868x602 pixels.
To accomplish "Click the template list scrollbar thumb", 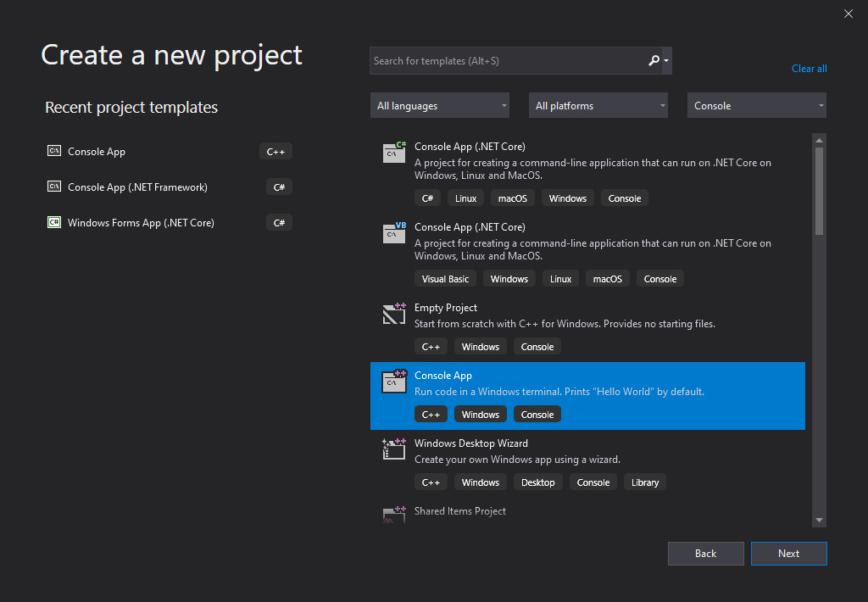I will click(x=819, y=191).
